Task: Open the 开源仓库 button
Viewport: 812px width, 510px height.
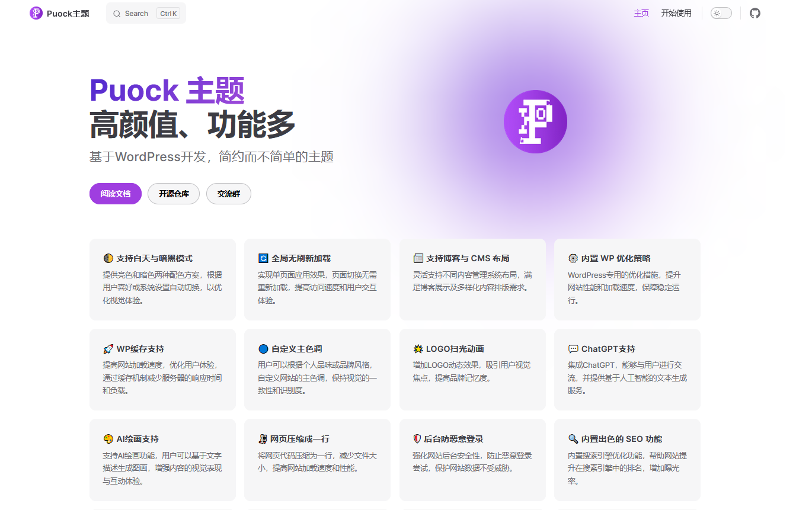Action: pos(173,194)
